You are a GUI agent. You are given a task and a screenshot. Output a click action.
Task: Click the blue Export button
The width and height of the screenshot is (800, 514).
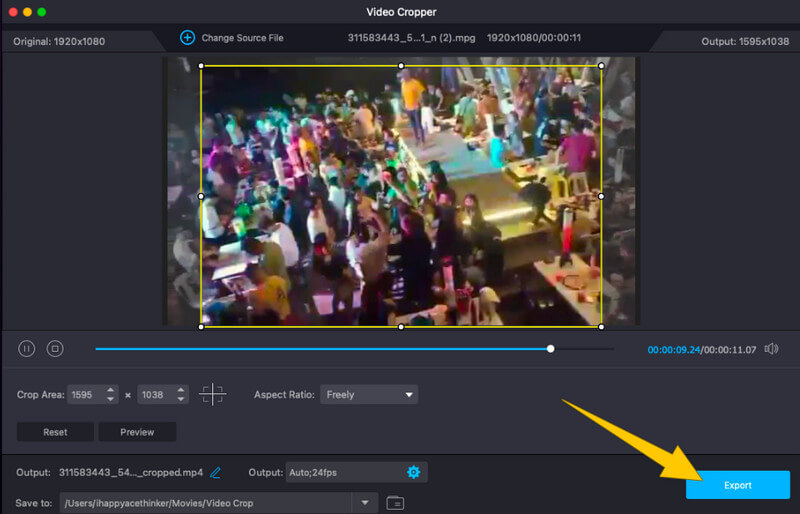[x=737, y=485]
